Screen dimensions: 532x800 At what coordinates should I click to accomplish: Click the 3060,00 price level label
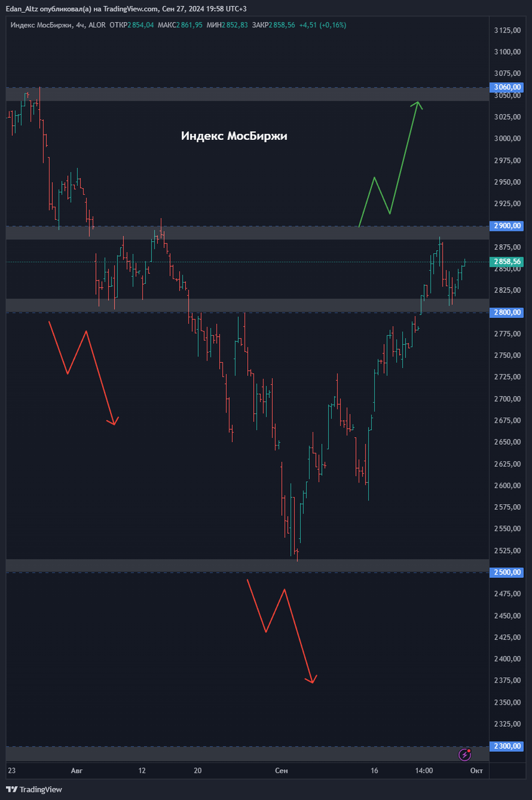point(506,87)
